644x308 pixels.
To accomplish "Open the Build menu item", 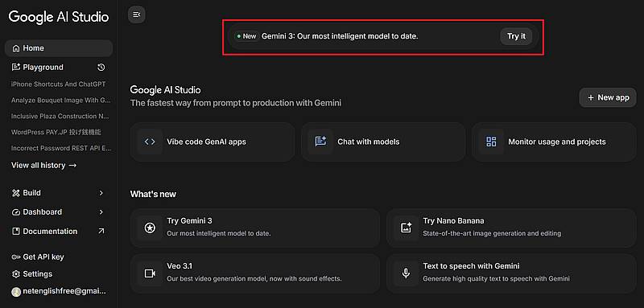I will [x=59, y=193].
